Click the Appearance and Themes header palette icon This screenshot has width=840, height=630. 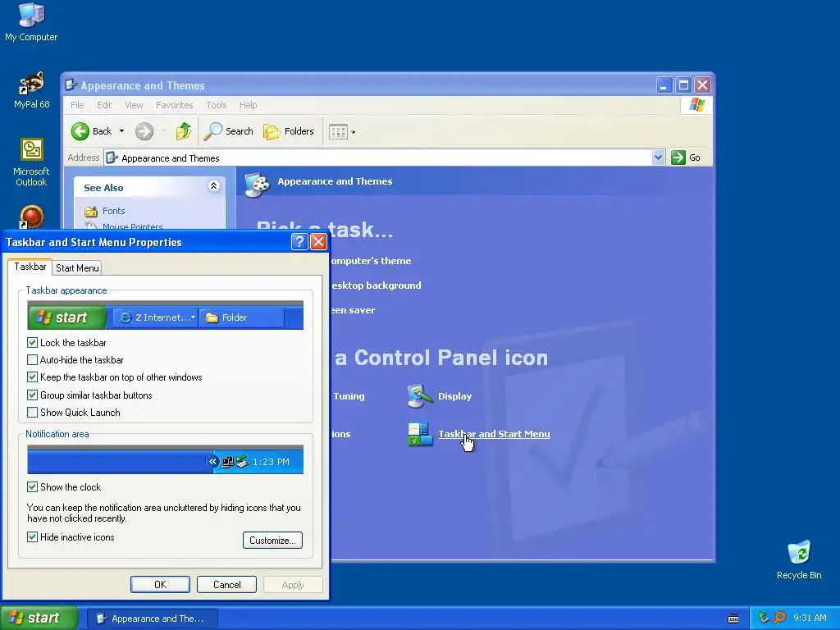pos(257,185)
